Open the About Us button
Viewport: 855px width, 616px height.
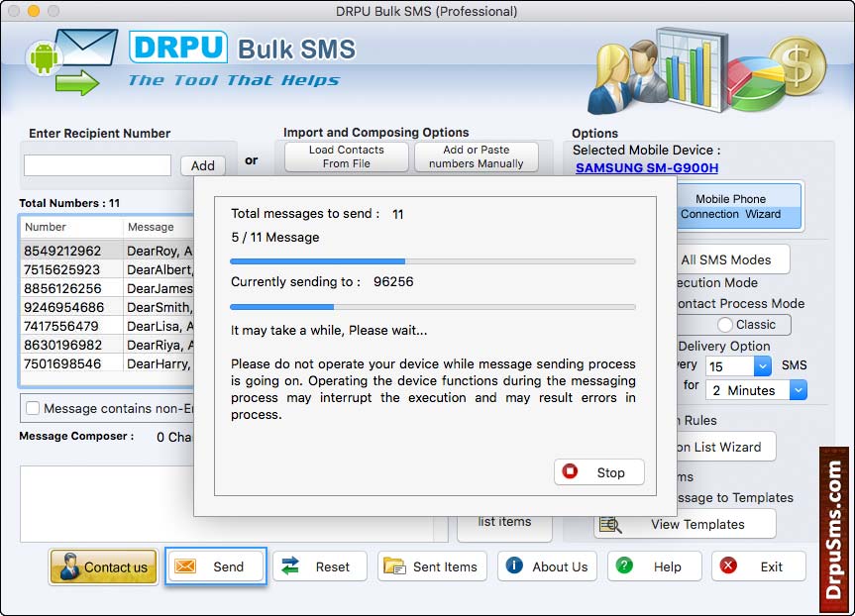click(x=547, y=566)
